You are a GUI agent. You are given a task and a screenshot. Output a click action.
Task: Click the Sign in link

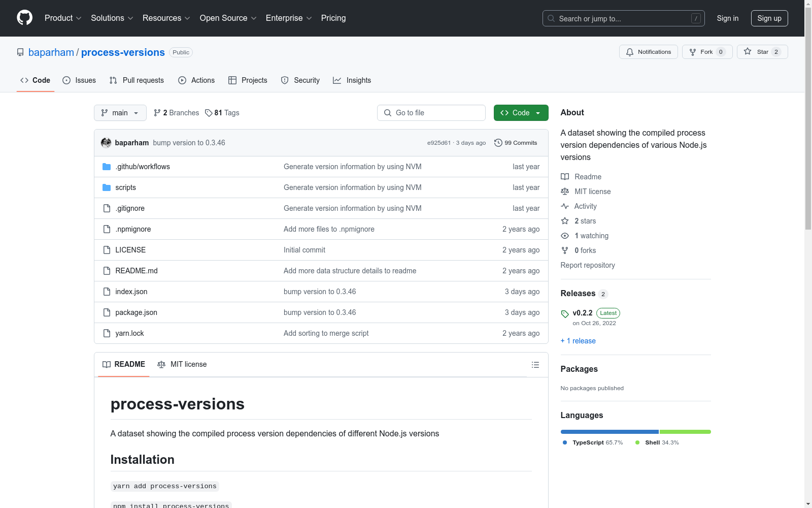click(x=728, y=18)
